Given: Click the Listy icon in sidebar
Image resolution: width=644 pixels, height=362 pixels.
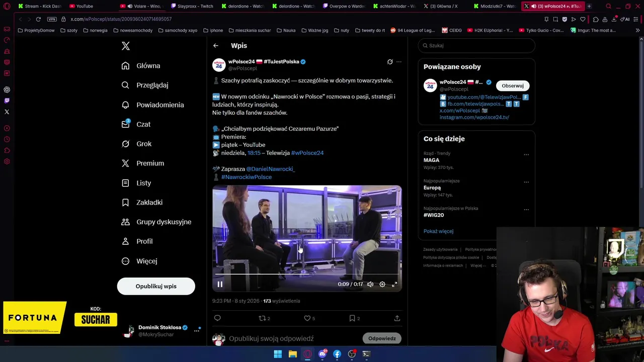Looking at the screenshot, I should tap(125, 183).
